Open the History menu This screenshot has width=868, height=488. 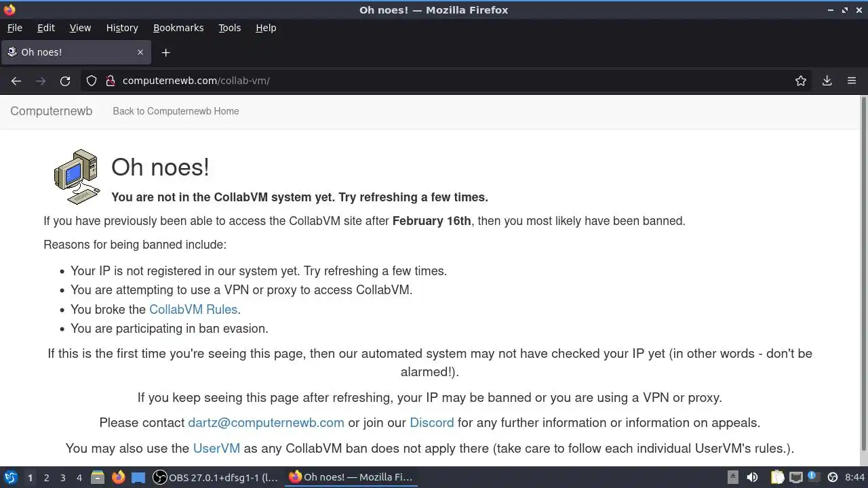122,28
